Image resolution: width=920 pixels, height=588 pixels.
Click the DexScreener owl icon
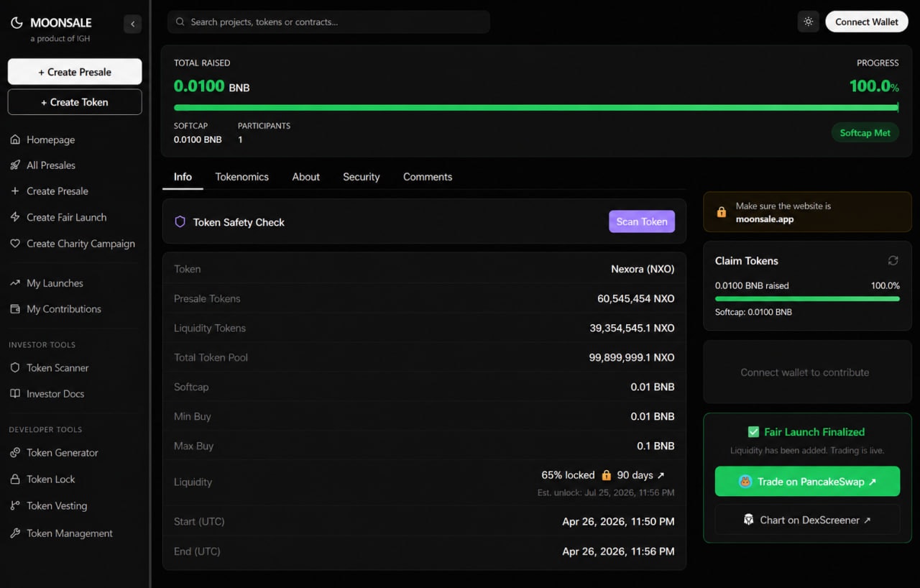tap(748, 520)
